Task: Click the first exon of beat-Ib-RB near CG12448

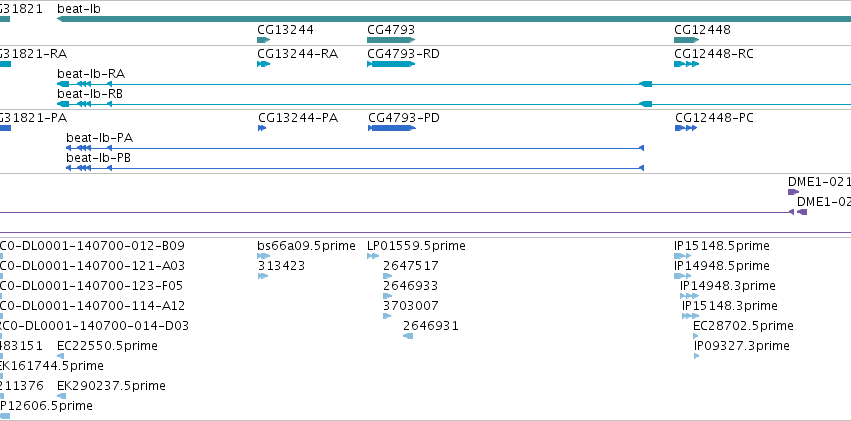Action: (x=645, y=104)
